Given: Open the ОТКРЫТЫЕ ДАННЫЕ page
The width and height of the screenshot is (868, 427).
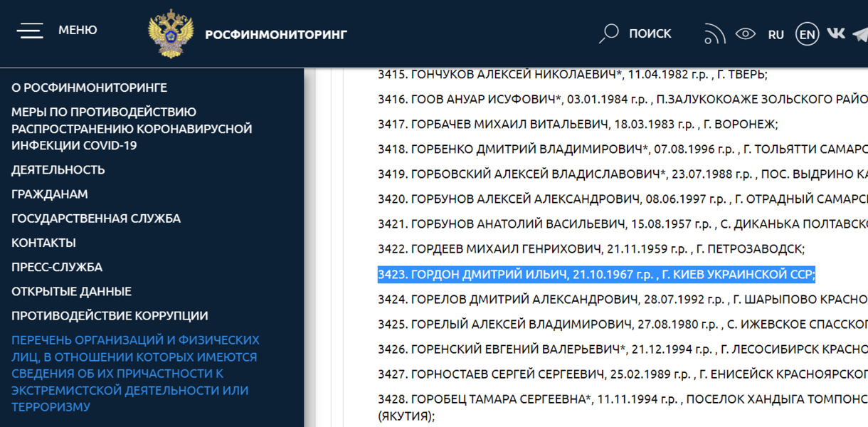Looking at the screenshot, I should pos(70,291).
